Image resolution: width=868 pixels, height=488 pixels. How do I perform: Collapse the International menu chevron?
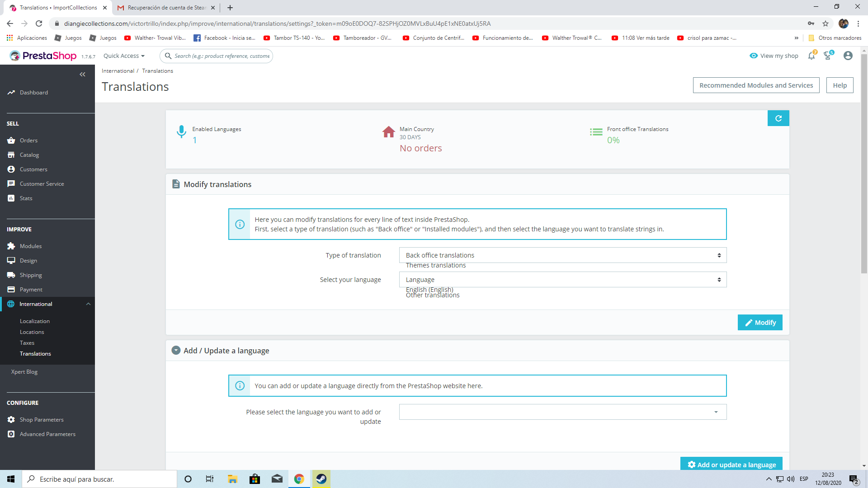(88, 304)
